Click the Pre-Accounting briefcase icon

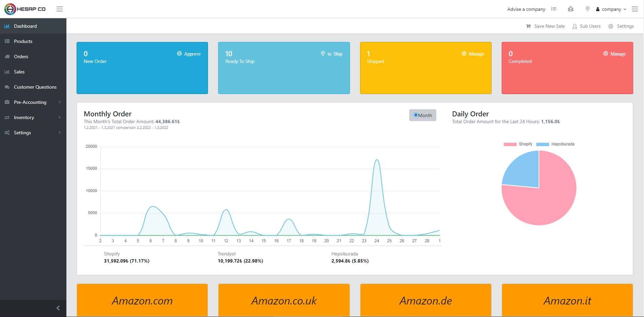point(7,102)
